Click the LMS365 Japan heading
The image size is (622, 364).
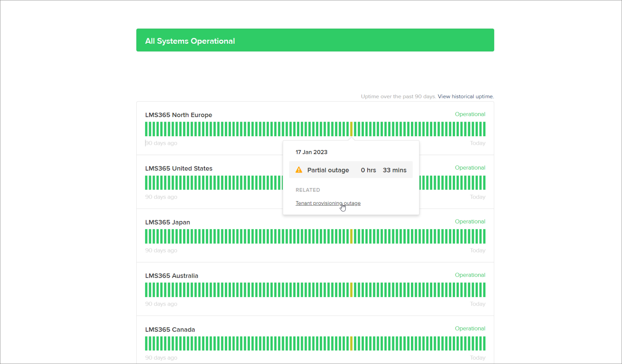point(168,222)
